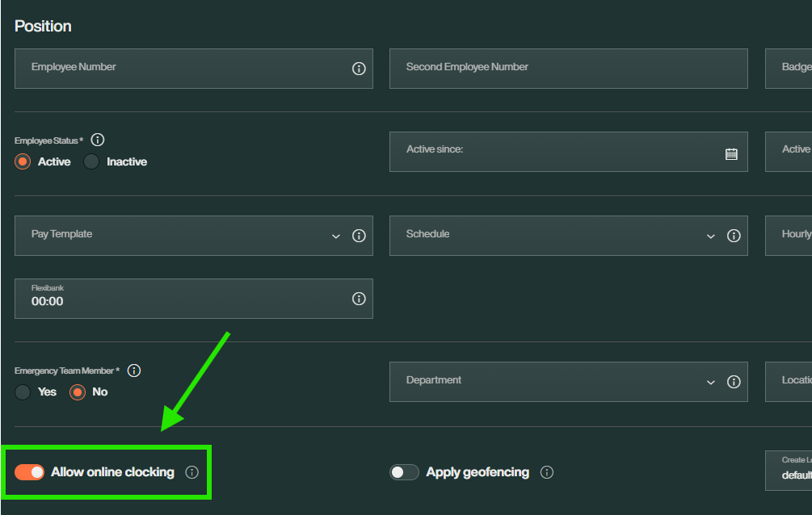Click info icon next to Emergency Team Member
Screen dimensions: 812x515
point(134,371)
